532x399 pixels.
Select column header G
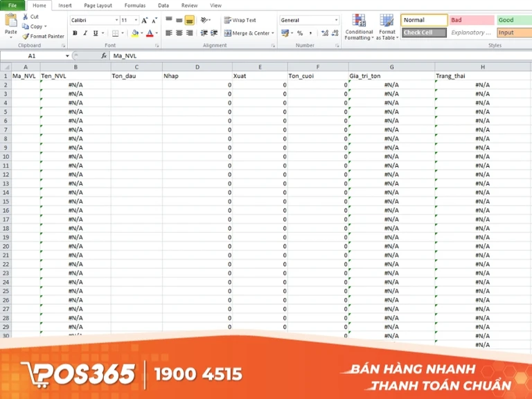tap(391, 66)
